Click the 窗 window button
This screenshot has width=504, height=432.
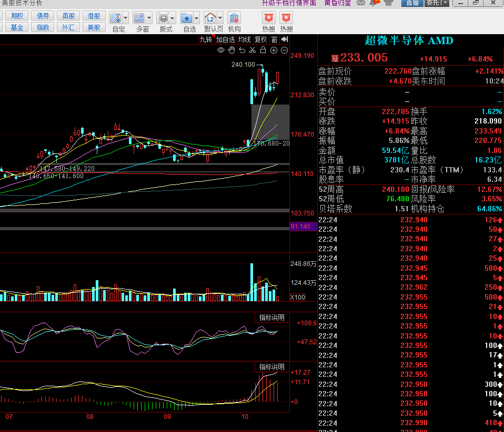click(x=274, y=39)
